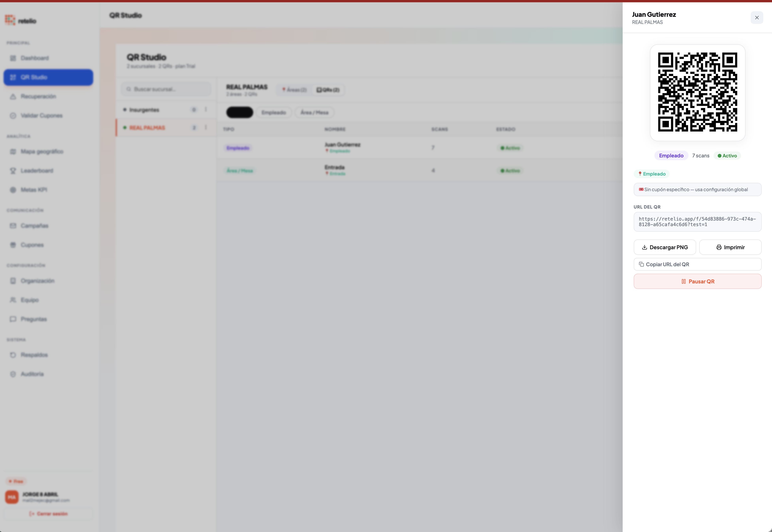
Task: Open Validar Cupones in the sidebar
Action: (x=48, y=116)
